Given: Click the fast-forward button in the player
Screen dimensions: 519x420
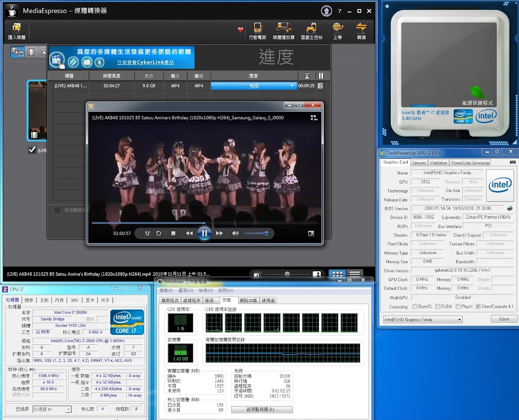Looking at the screenshot, I should click(x=219, y=233).
